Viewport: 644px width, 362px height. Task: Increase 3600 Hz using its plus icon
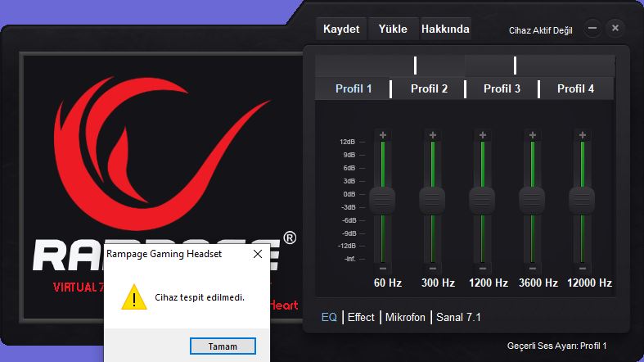coord(532,134)
